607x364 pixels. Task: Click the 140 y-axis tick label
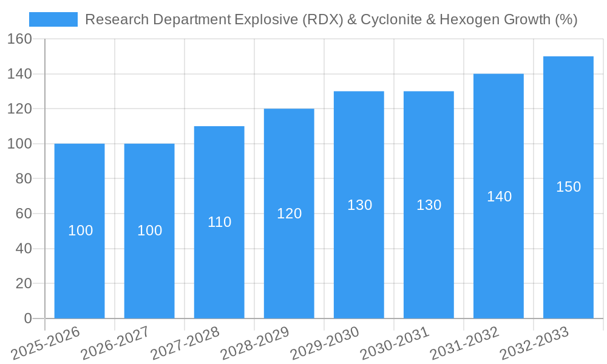coord(20,74)
